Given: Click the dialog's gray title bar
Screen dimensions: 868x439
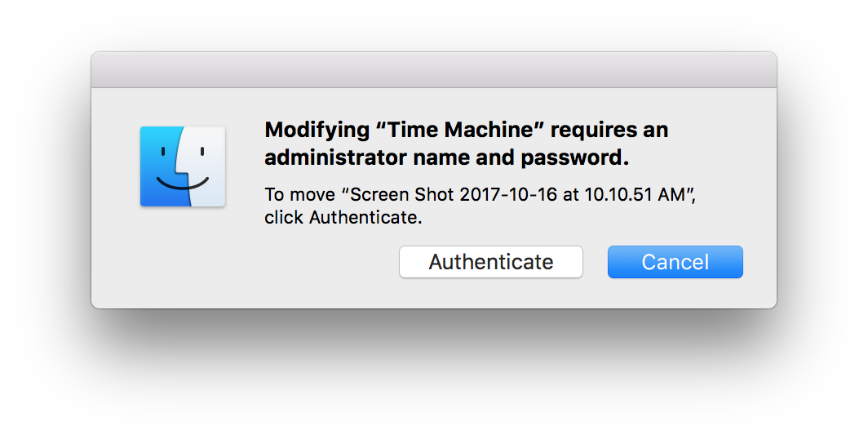Looking at the screenshot, I should (434, 69).
